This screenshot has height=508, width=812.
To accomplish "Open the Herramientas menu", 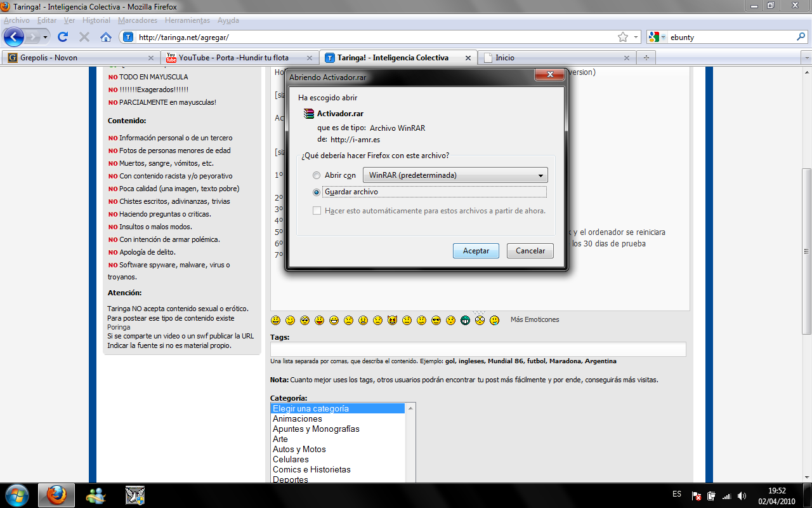I will (188, 20).
